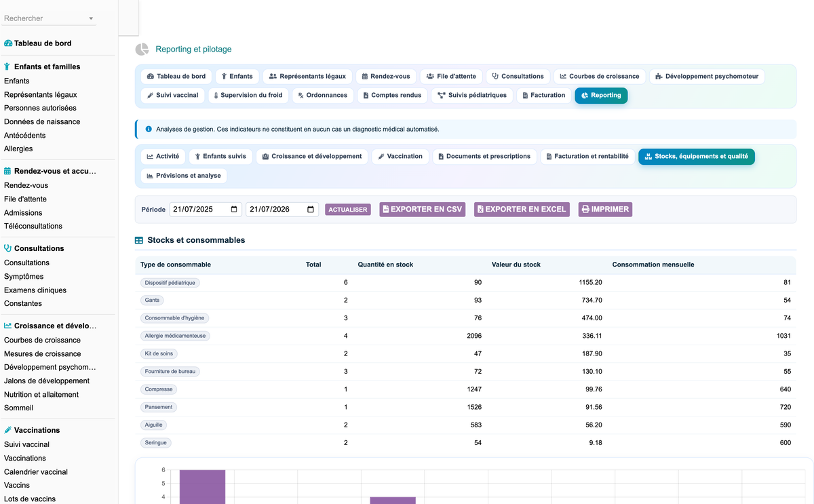Open Examens cliniques sidebar link

tap(35, 290)
